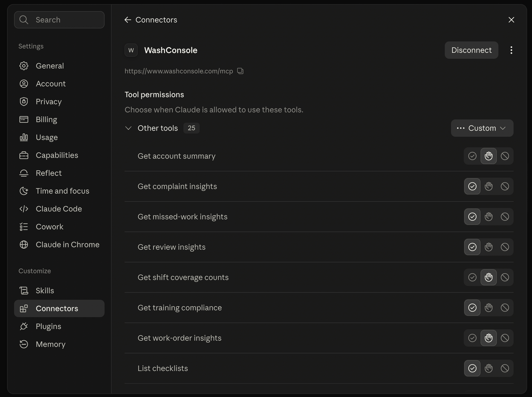Click the shield icon next to Privacy
This screenshot has height=397, width=532.
tap(24, 101)
